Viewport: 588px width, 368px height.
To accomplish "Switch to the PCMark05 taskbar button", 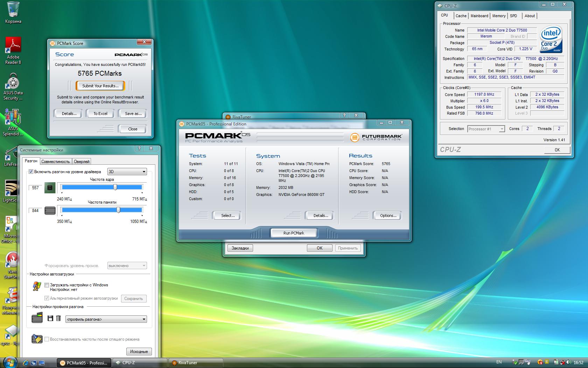I will click(84, 363).
